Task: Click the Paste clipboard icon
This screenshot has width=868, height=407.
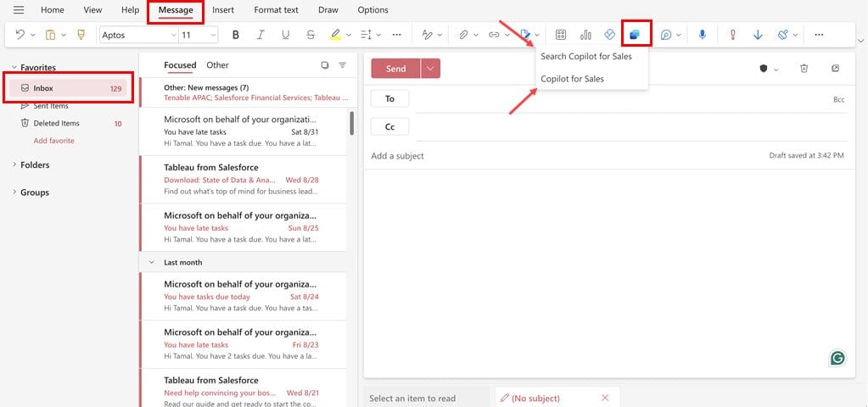Action: 50,35
